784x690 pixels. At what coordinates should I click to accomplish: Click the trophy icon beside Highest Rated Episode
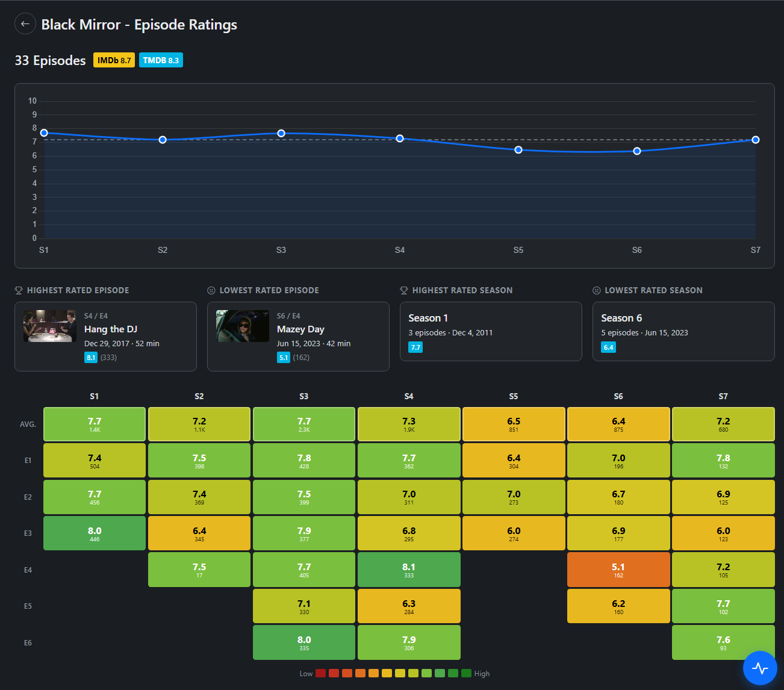19,290
